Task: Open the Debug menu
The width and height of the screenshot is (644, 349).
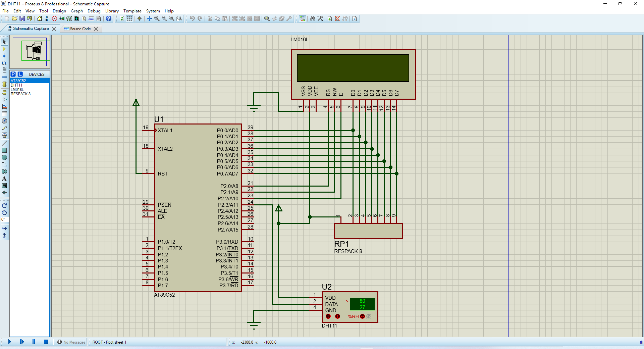Action: [94, 11]
